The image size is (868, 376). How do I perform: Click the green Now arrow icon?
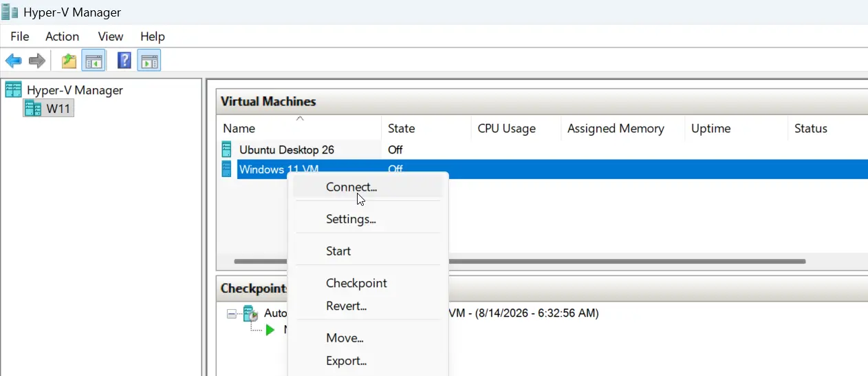270,330
